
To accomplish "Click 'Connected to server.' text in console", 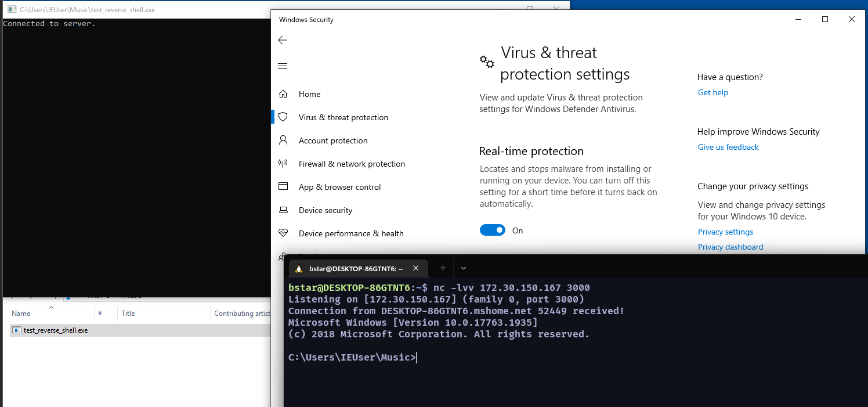I will pyautogui.click(x=49, y=24).
